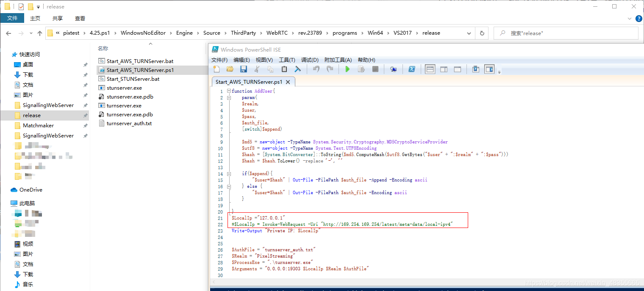The height and width of the screenshot is (291, 644).
Task: Expand the Explorer ribbon chevron
Action: click(630, 19)
